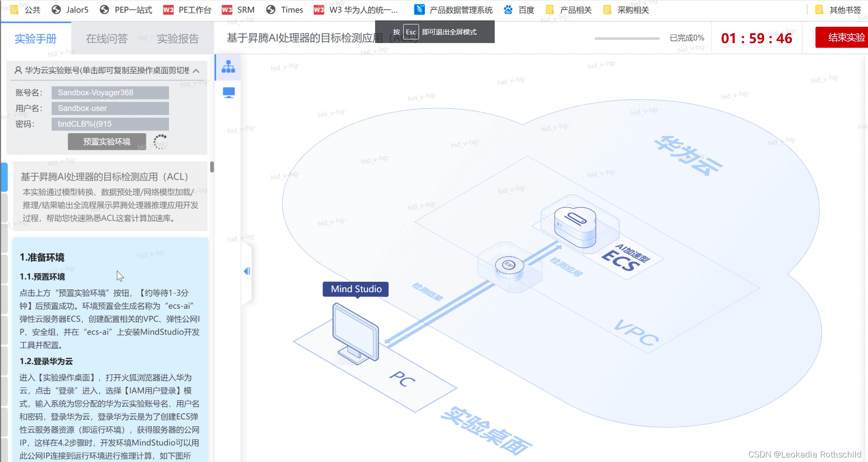
Task: Click the manual panel vertical scrollbar
Action: click(x=212, y=167)
